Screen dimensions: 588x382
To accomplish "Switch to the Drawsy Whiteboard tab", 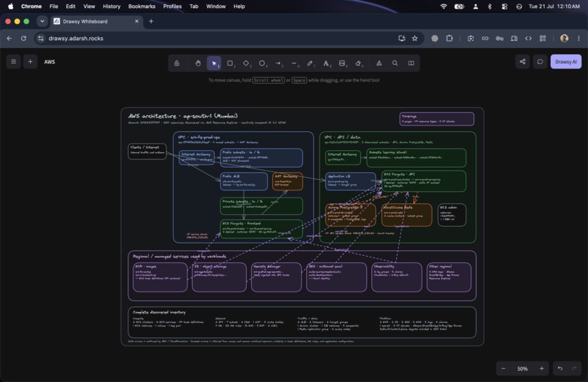I will 96,21.
